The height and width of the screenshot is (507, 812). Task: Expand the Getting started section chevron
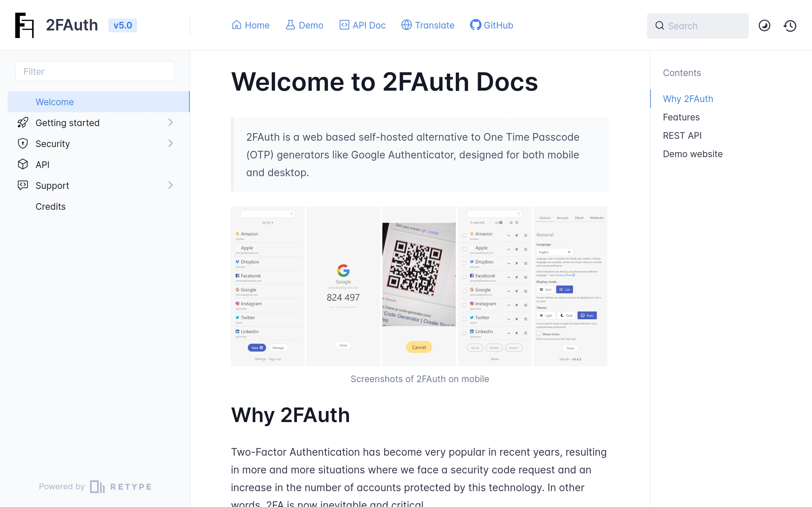pyautogui.click(x=171, y=122)
